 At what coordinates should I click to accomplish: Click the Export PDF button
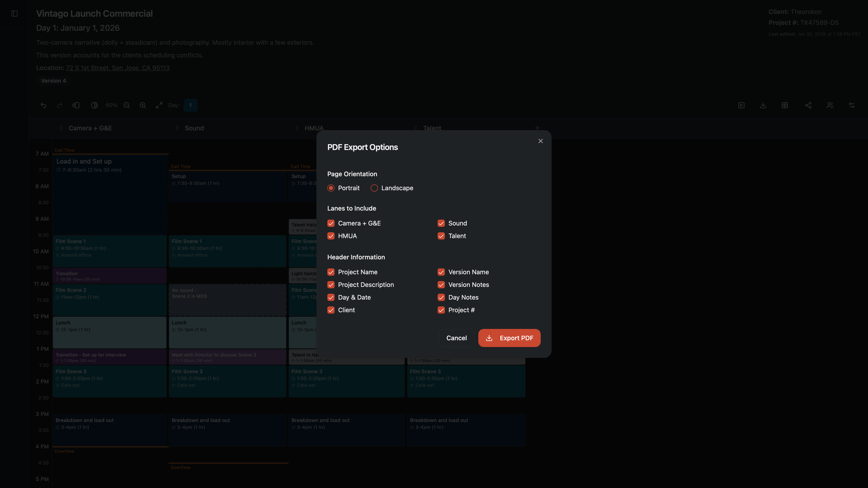[x=509, y=338]
